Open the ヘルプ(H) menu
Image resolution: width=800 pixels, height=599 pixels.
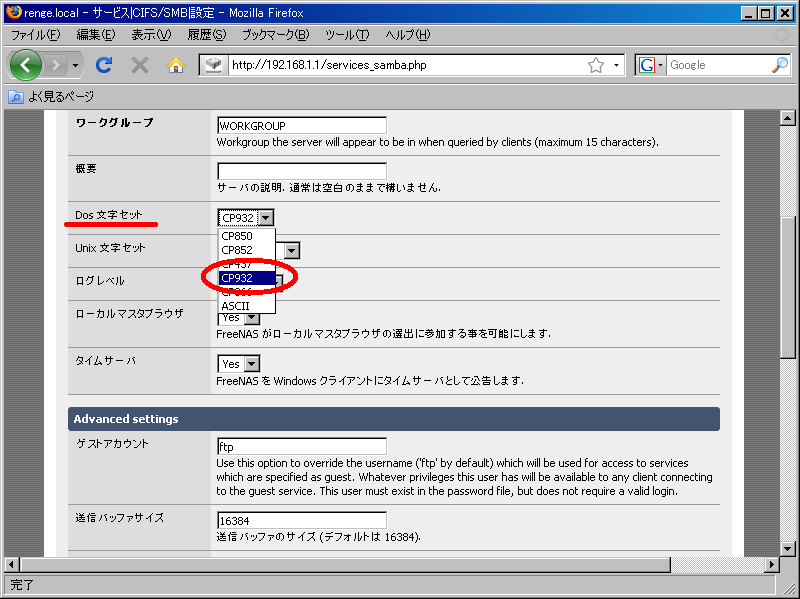pos(408,35)
